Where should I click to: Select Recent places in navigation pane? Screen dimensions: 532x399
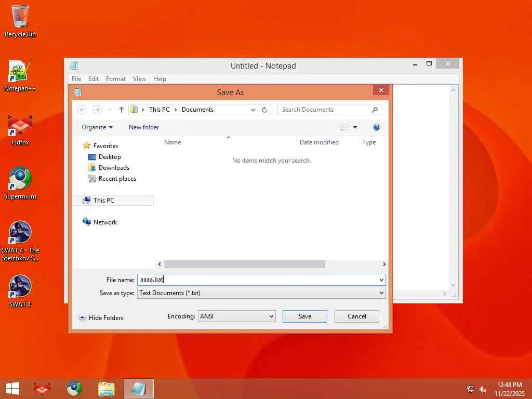(x=112, y=179)
